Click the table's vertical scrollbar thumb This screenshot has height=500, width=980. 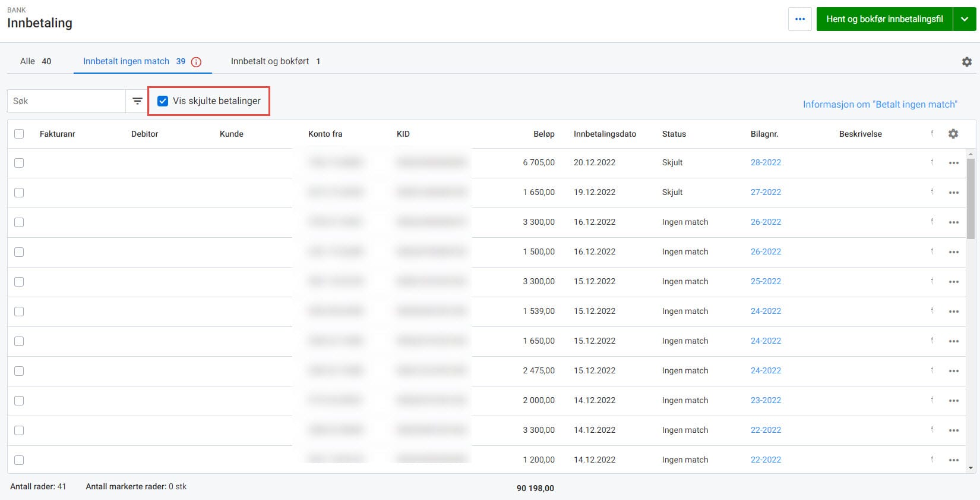971,198
